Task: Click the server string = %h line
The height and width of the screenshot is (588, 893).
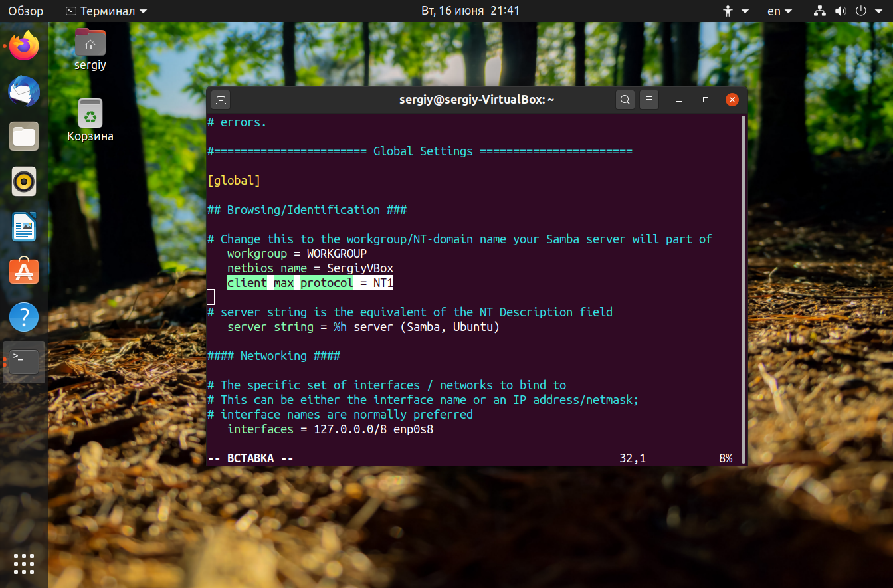Action: coord(363,327)
